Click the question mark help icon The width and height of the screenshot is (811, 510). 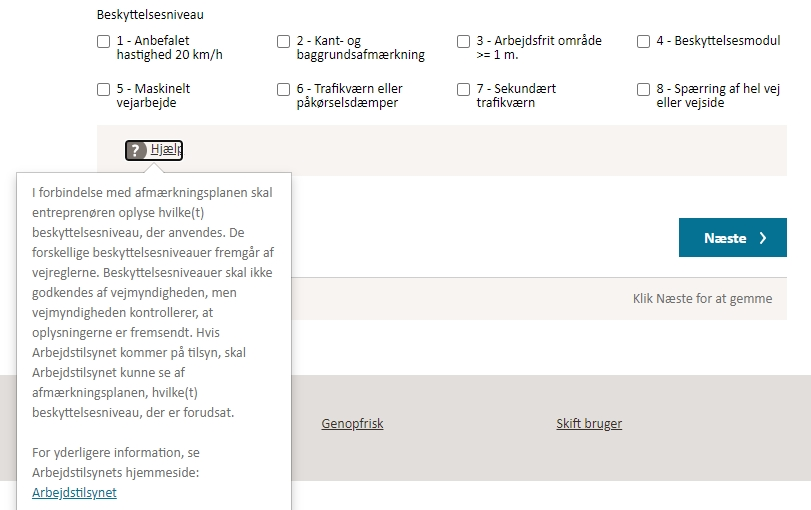(x=137, y=150)
